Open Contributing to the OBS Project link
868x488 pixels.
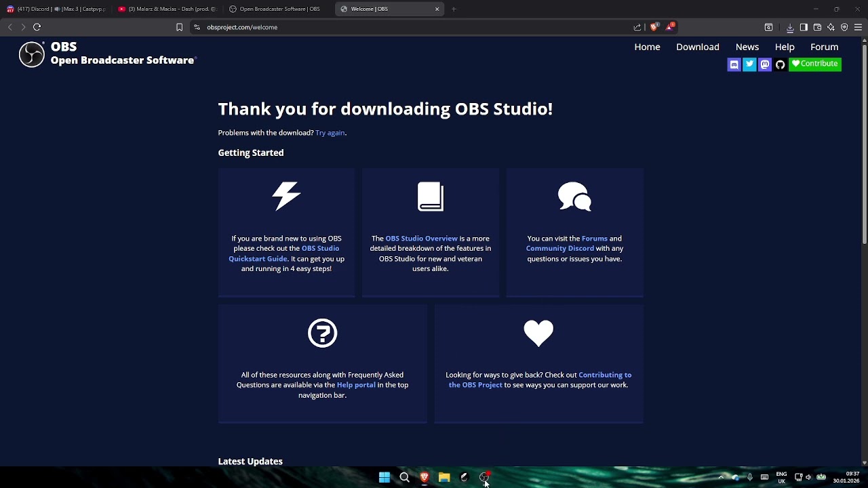point(540,380)
